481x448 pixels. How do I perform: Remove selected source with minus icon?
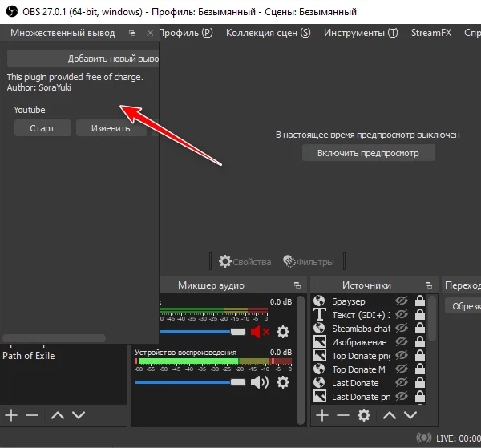tap(343, 415)
